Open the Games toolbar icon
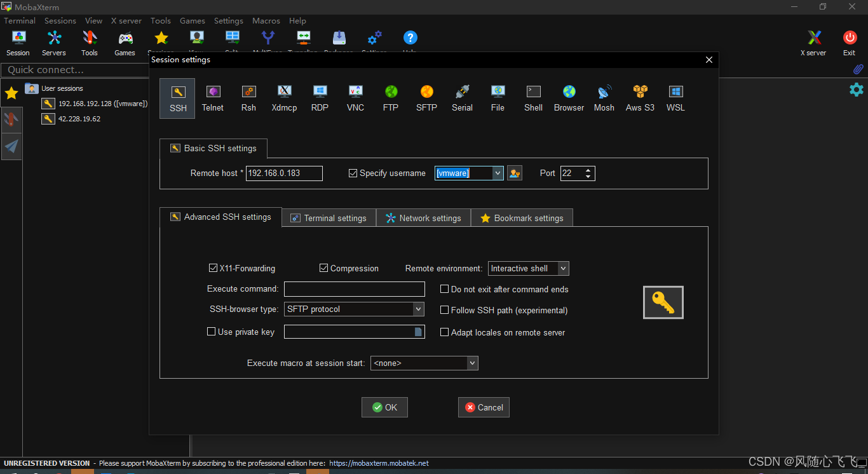Image resolution: width=868 pixels, height=474 pixels. pos(125,43)
